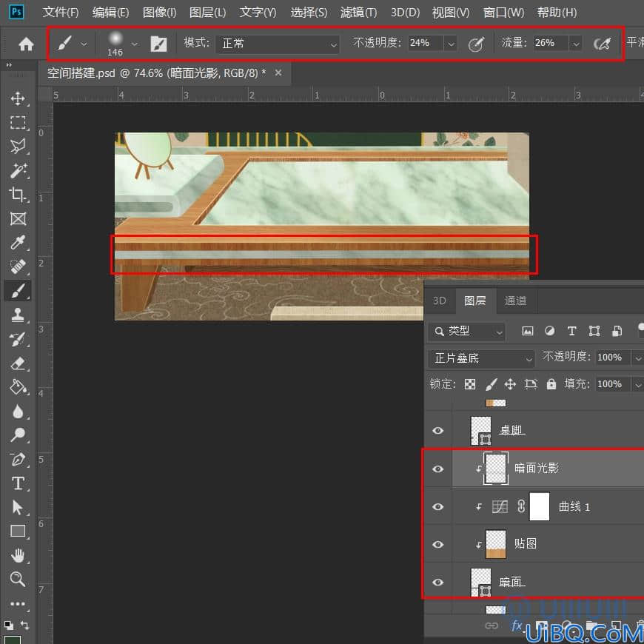This screenshot has height=644, width=644.
Task: Toggle pressure for opacity icon
Action: (477, 44)
